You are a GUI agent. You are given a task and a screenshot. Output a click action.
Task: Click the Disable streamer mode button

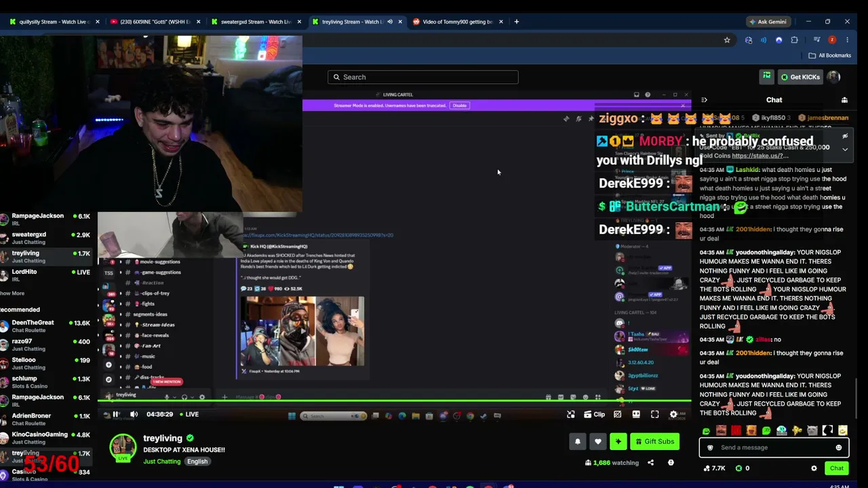(x=460, y=106)
